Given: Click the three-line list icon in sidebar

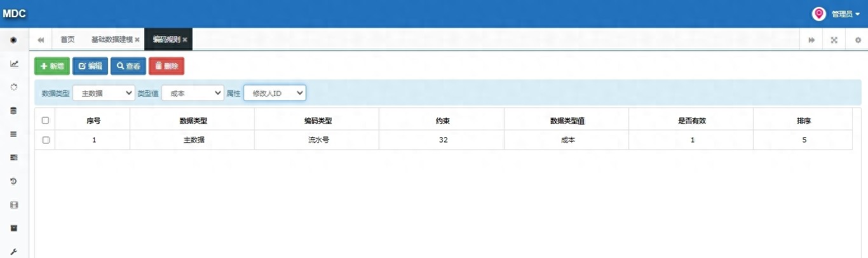Looking at the screenshot, I should click(x=14, y=134).
